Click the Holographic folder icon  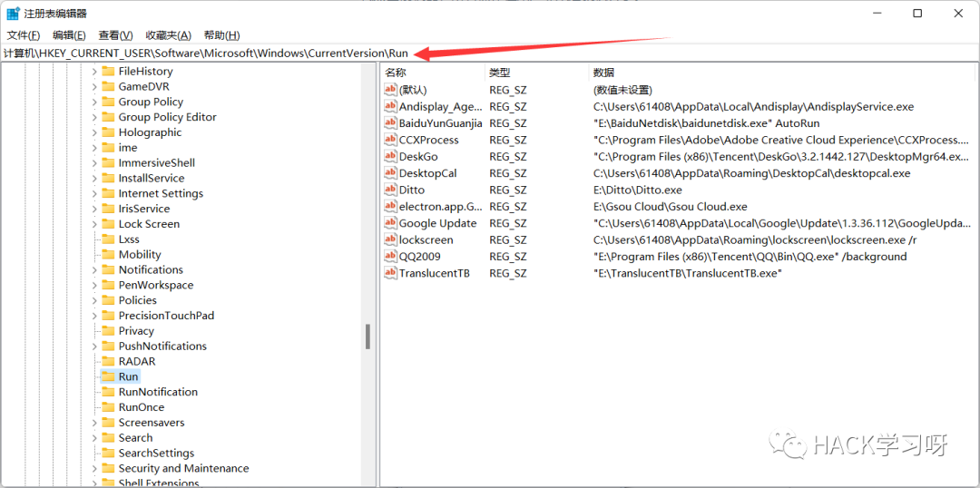108,132
